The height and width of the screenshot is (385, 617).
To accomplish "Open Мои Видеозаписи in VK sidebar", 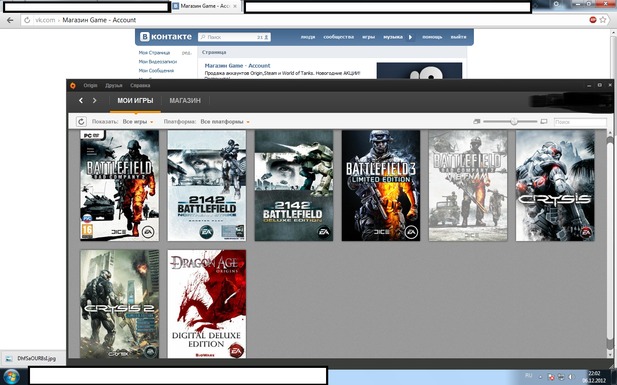I will pos(157,62).
